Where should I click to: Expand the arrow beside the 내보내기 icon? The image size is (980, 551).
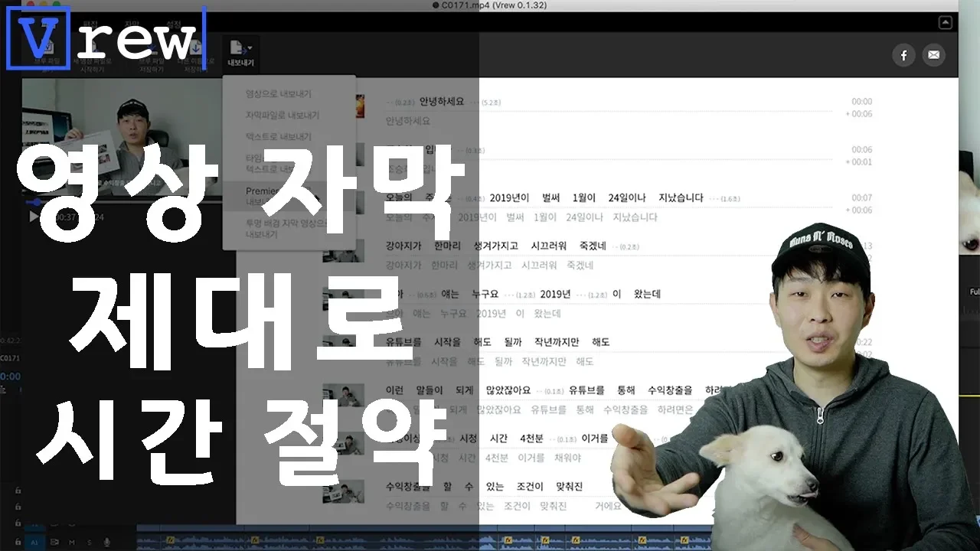click(250, 48)
